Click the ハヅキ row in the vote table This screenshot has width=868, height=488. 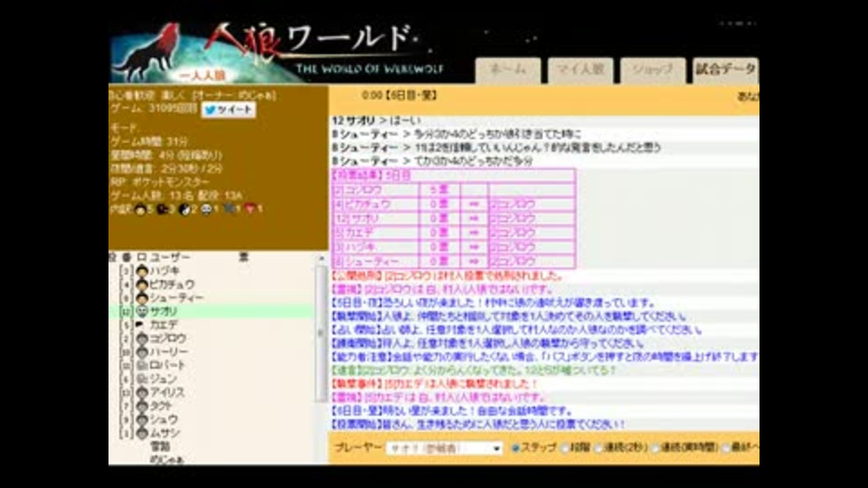click(453, 248)
